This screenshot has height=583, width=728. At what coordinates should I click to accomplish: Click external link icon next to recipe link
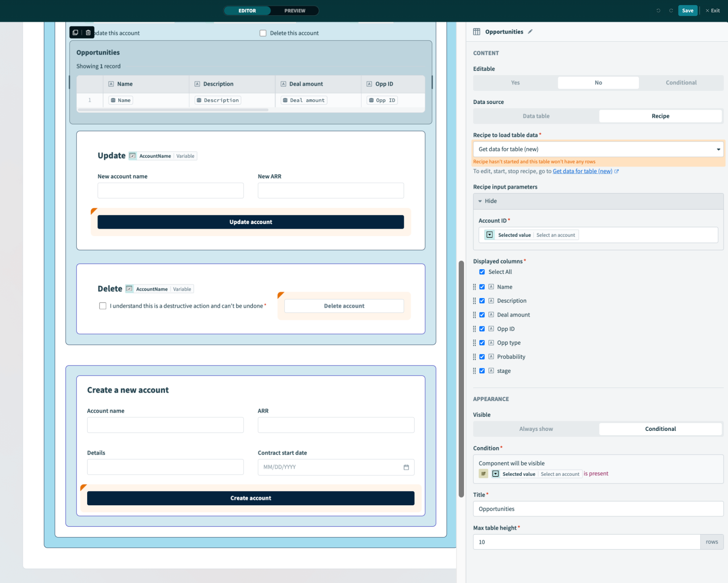point(616,171)
